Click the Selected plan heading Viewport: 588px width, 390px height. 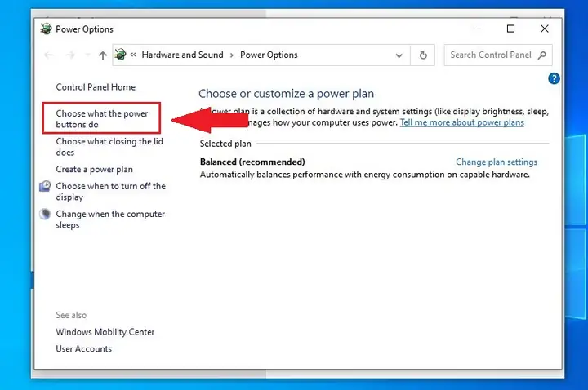coord(225,144)
